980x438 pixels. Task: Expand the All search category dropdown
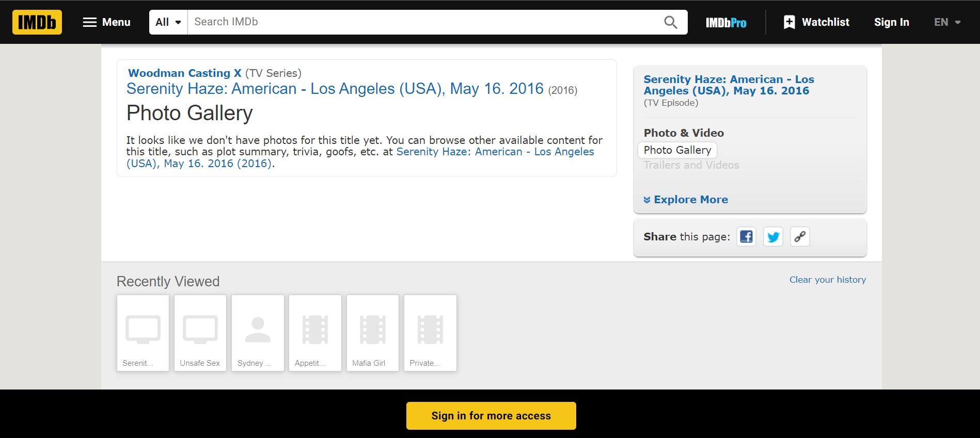point(168,22)
